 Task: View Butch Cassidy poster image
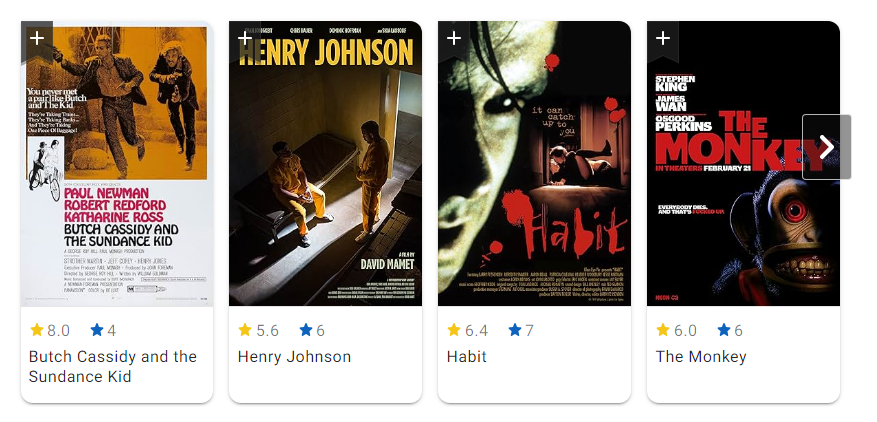pos(117,163)
